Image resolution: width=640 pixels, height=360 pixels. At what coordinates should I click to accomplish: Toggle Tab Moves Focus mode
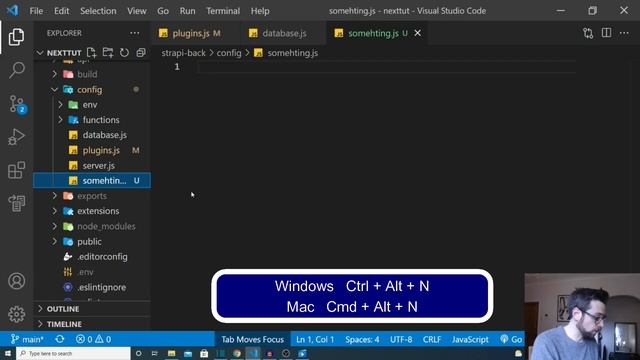253,339
